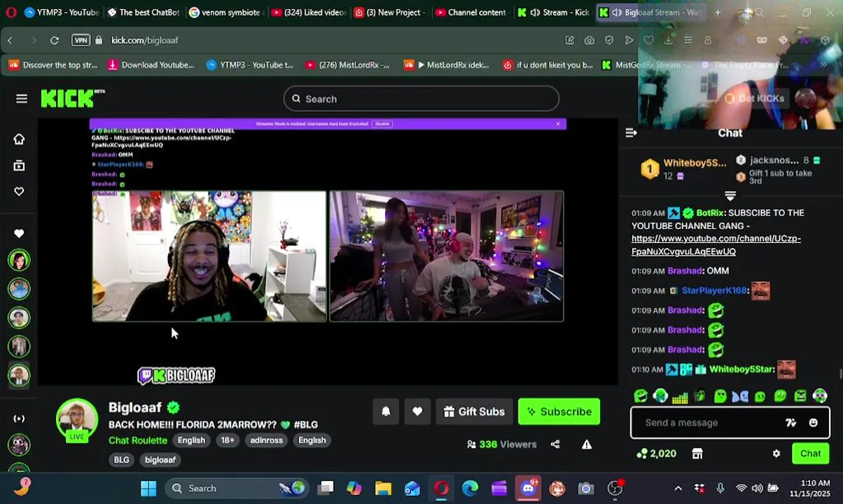View the 2,020 channel points balance
The image size is (843, 504).
pyautogui.click(x=657, y=454)
